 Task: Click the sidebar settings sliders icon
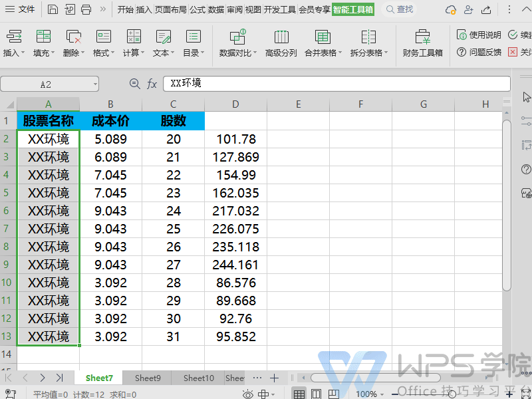point(526,120)
